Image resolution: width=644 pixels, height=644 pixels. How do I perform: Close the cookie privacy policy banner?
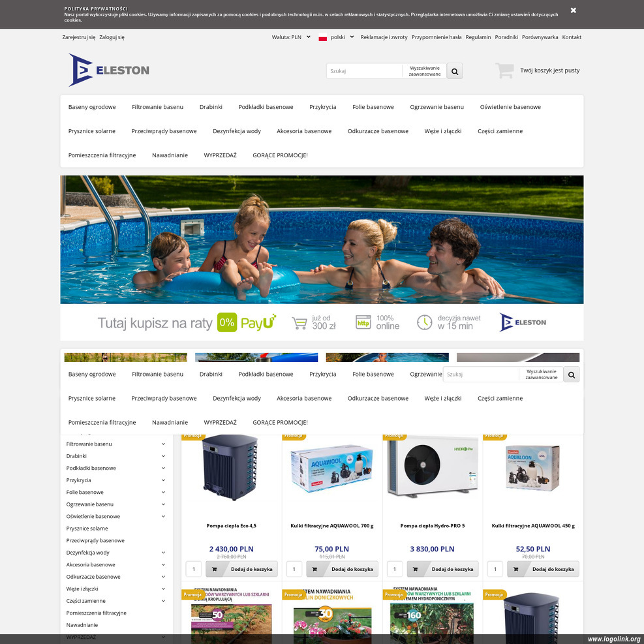574,10
